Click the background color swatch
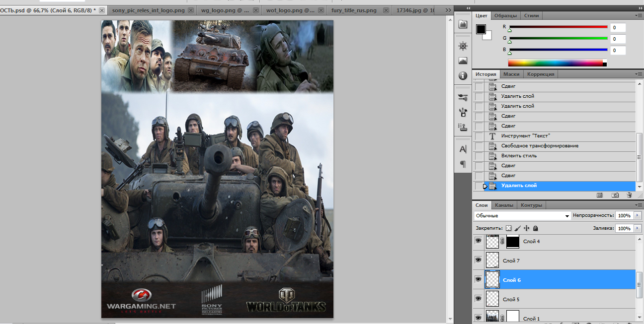Screen dimensions: 644x324 click(488, 36)
